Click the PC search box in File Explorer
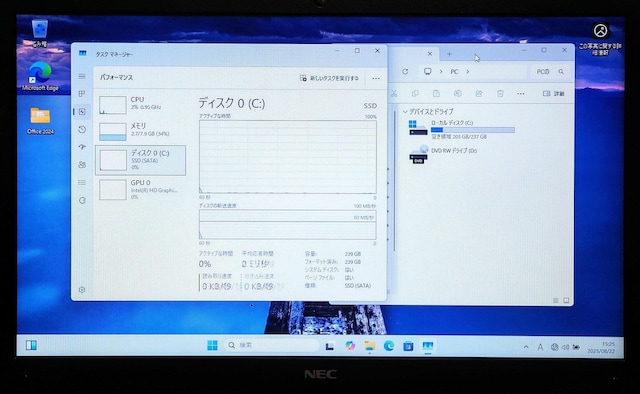 (549, 71)
